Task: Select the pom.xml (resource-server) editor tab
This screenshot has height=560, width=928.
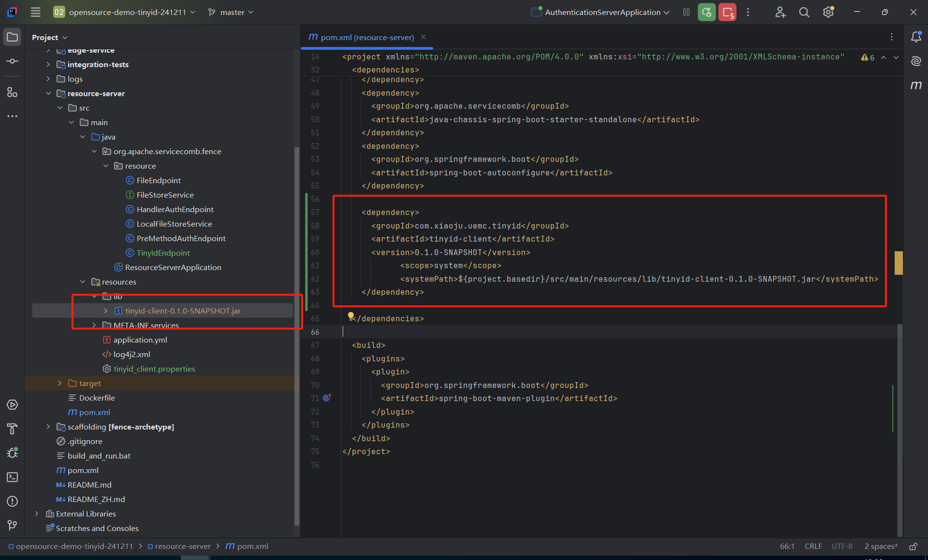Action: (x=366, y=37)
